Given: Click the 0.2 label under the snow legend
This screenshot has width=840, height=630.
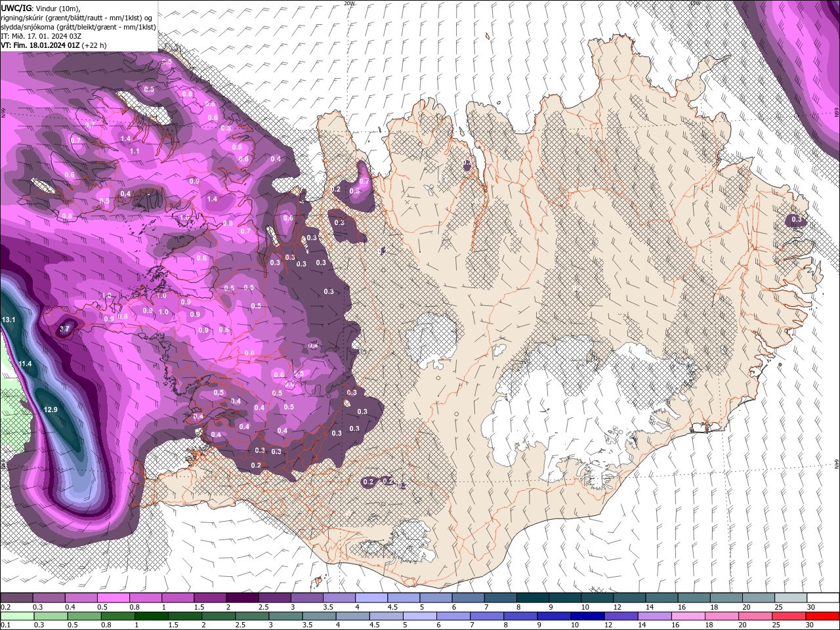Looking at the screenshot, I should (x=5, y=607).
